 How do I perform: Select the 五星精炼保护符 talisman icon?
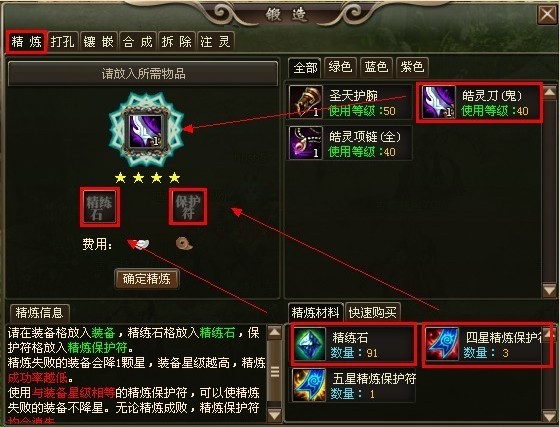coord(309,385)
